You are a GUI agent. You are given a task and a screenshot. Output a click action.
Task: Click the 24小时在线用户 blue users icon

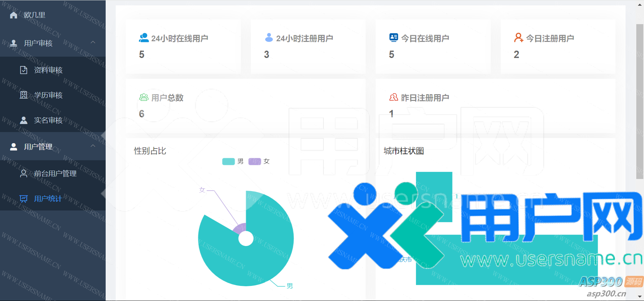click(144, 38)
